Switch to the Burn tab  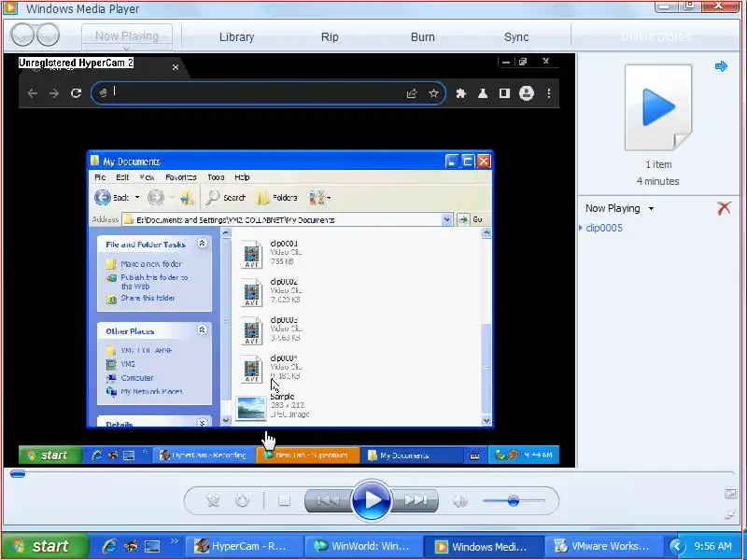coord(423,37)
